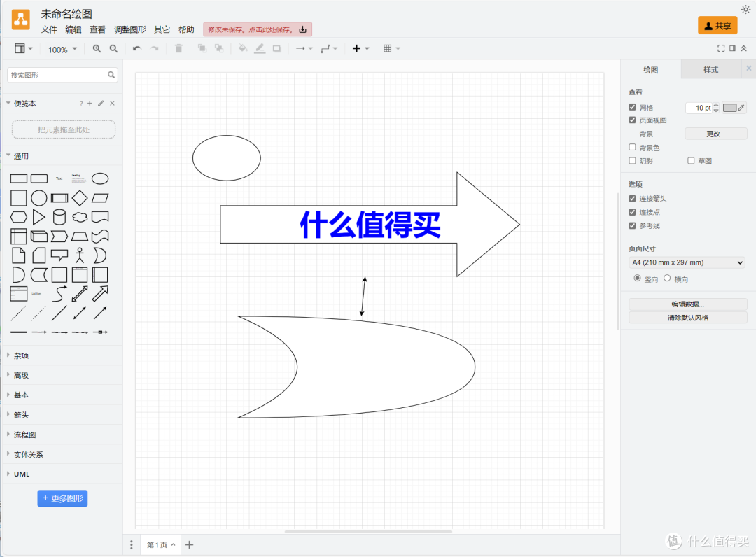Zoom out with the magnifier minus icon
Image resolution: width=756 pixels, height=557 pixels.
(114, 49)
